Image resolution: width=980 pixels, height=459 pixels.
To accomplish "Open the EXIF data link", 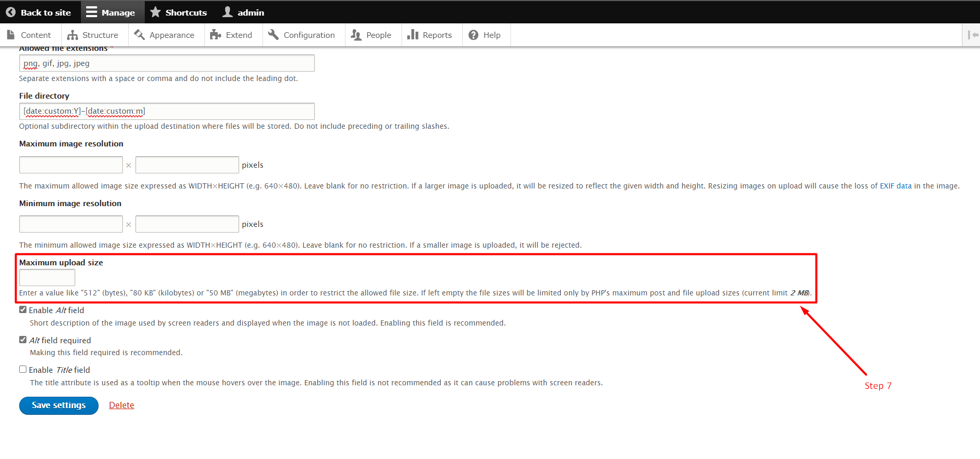I will click(x=895, y=186).
